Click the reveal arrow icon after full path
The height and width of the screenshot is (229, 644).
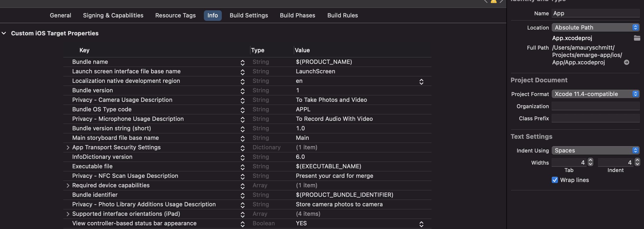[x=627, y=63]
